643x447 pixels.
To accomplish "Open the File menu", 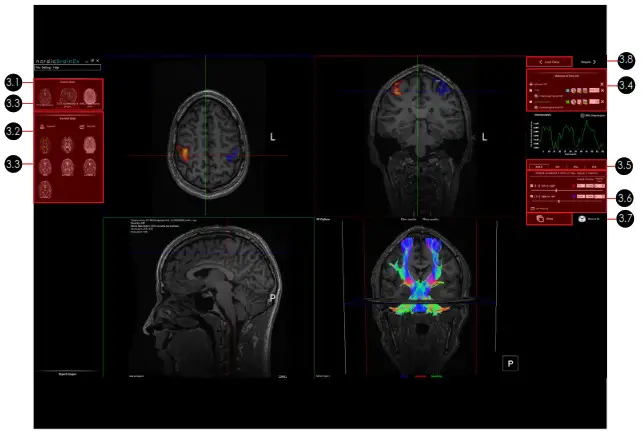I will tap(37, 67).
